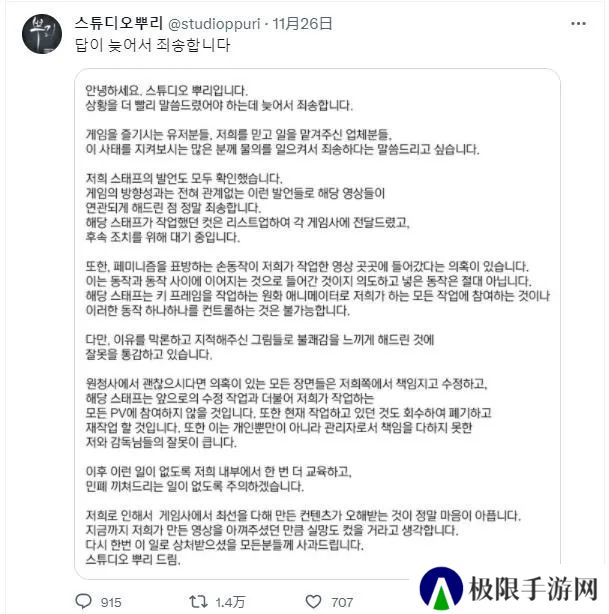Click the reply speech bubble icon
Viewport: 609px width, 614px height.
coord(83,601)
